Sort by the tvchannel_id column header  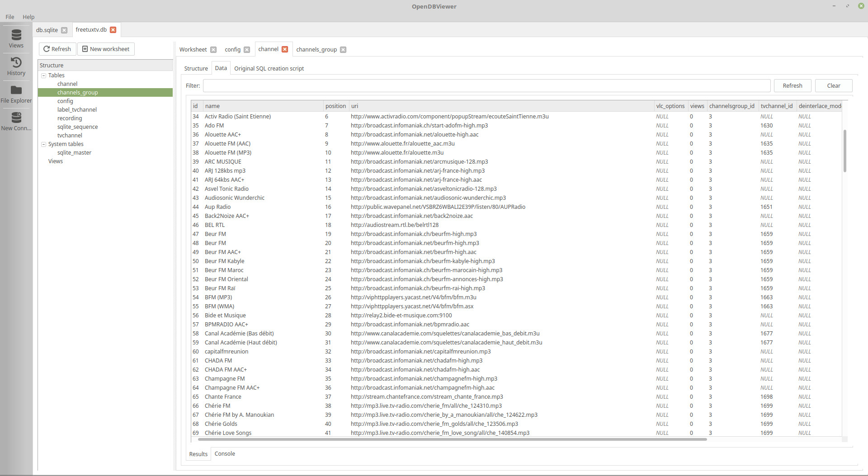777,106
